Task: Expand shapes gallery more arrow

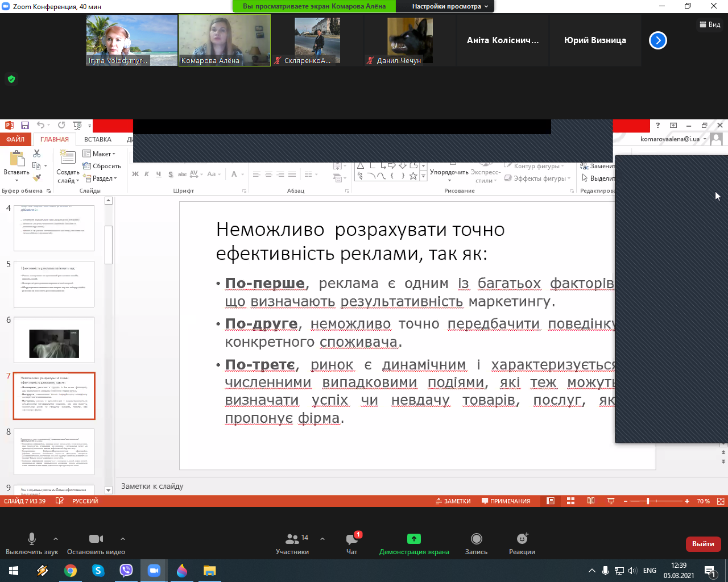Action: [x=423, y=176]
